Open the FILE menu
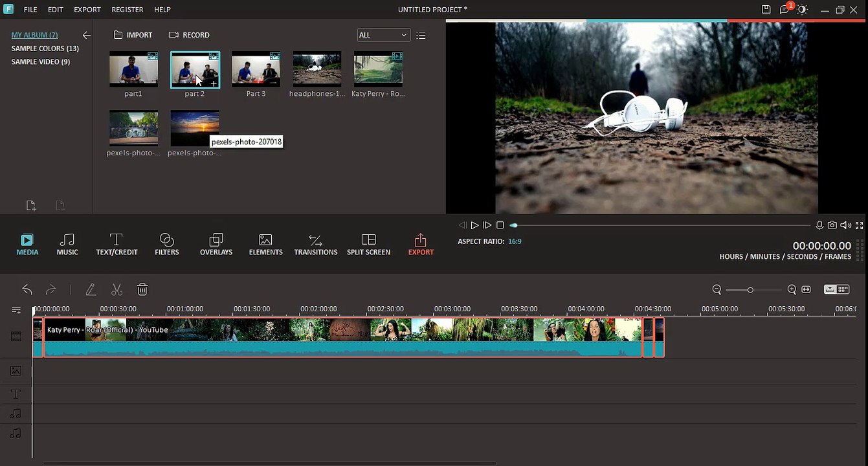868x466 pixels. tap(30, 10)
